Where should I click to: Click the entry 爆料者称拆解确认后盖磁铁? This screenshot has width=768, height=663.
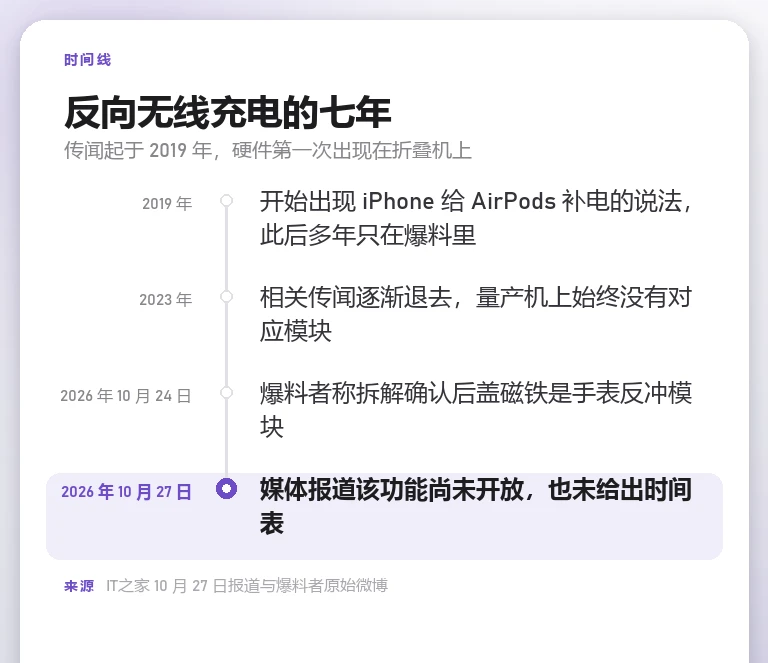[476, 410]
